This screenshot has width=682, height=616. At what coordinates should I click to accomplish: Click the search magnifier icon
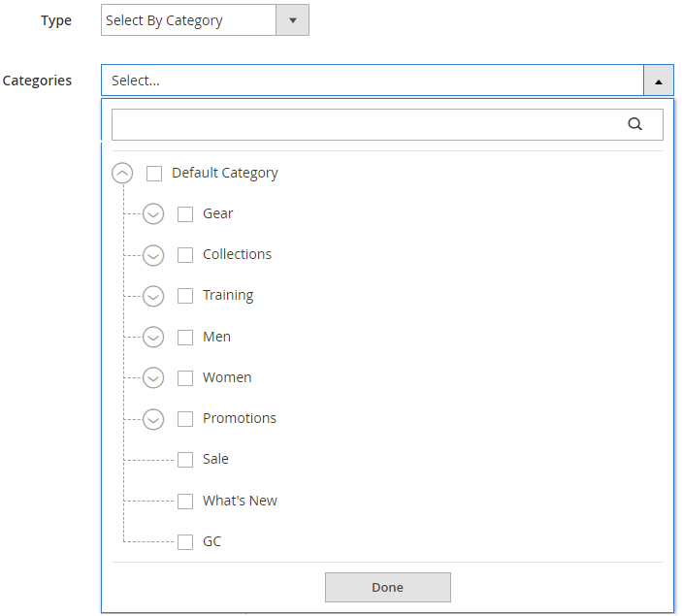pyautogui.click(x=635, y=124)
